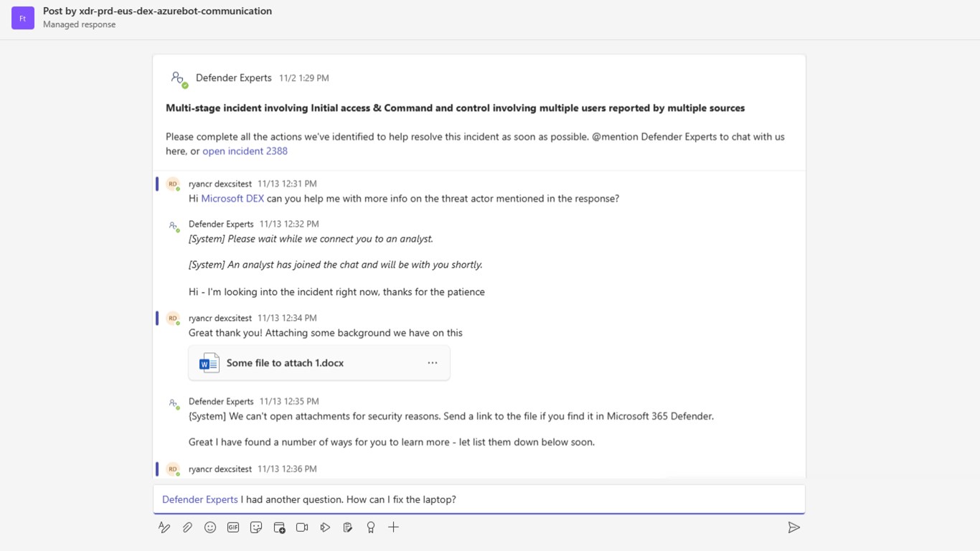
Task: Open incident 2388 link
Action: [245, 151]
